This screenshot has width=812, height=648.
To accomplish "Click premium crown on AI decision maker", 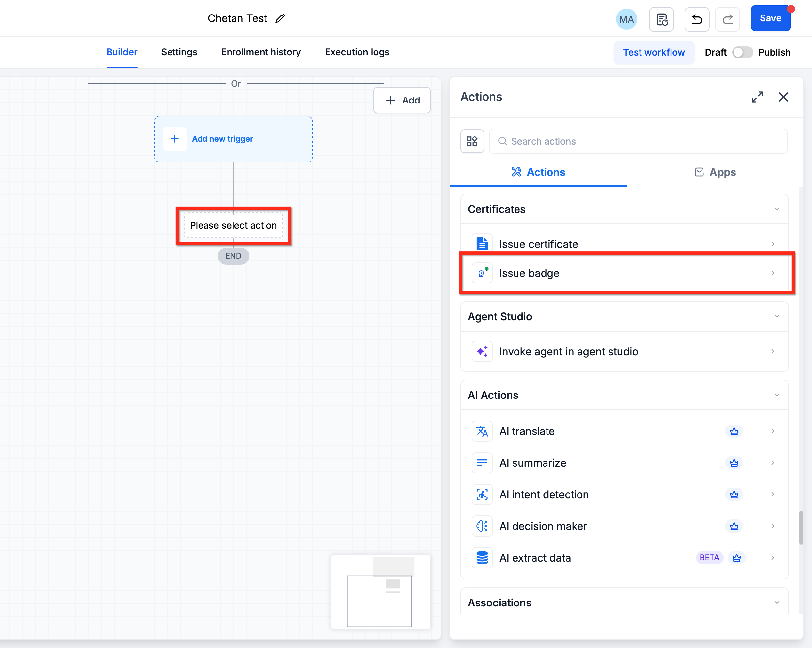I will pos(734,526).
